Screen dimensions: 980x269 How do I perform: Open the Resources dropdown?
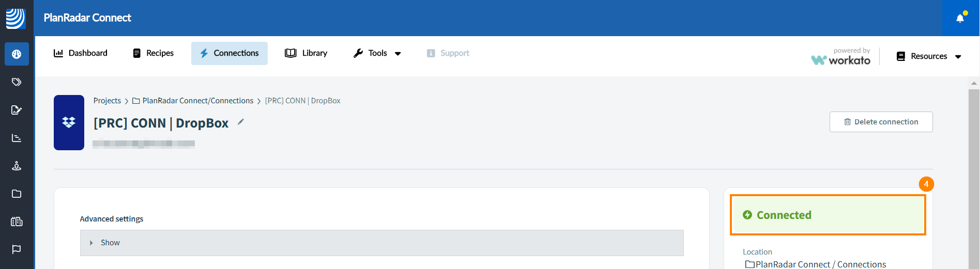[929, 56]
